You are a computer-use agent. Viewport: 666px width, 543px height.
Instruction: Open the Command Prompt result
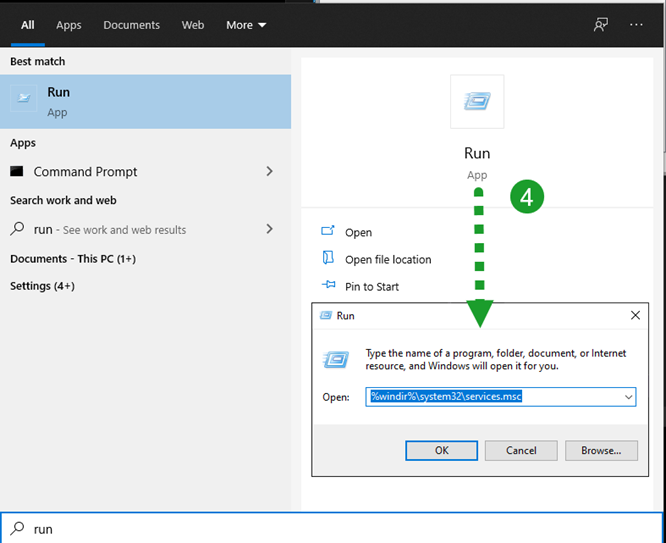(145, 171)
